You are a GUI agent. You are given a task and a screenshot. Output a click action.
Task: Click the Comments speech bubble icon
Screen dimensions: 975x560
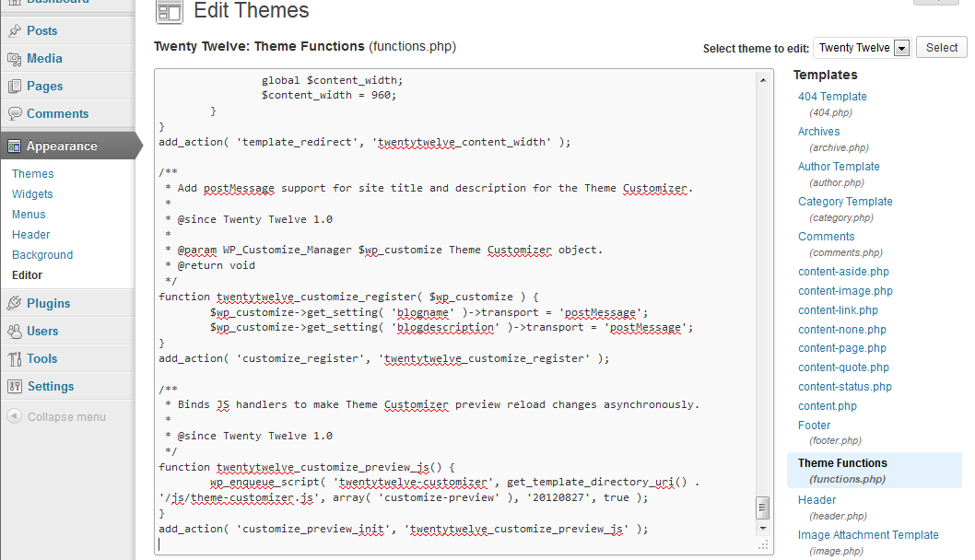click(x=15, y=113)
